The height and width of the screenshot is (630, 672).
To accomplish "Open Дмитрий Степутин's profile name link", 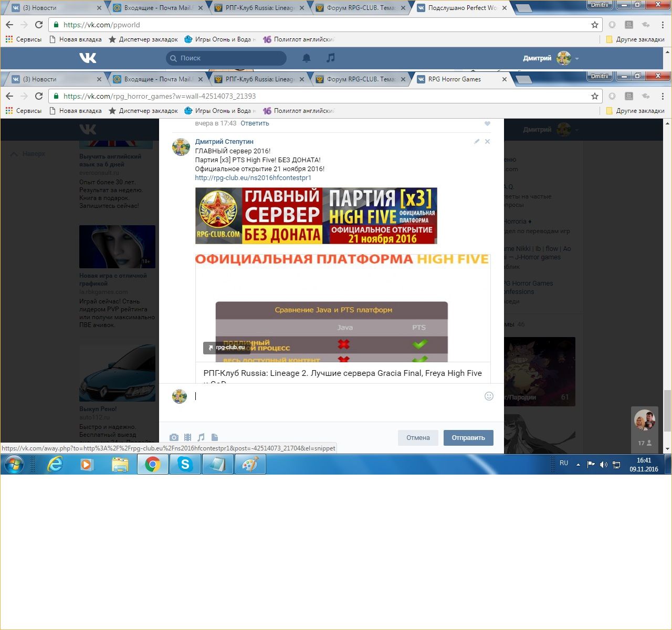I will (x=224, y=142).
